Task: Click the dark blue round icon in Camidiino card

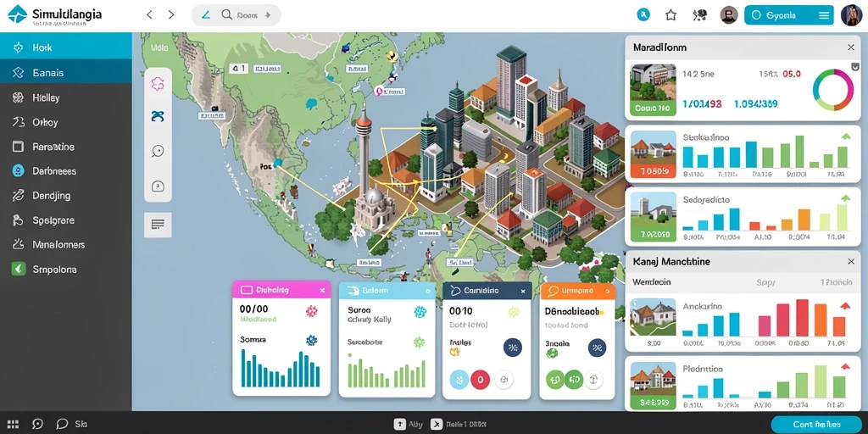Action: tap(513, 348)
